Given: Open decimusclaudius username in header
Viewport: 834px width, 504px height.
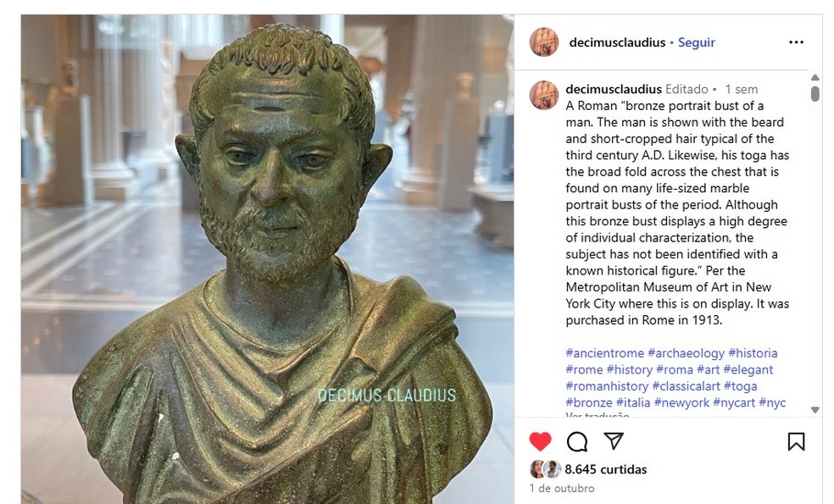Looking at the screenshot, I should click(x=617, y=42).
